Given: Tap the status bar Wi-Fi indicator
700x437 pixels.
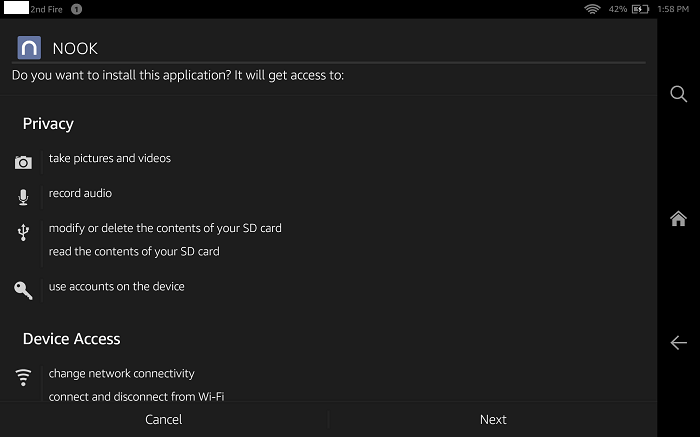Looking at the screenshot, I should (x=592, y=9).
